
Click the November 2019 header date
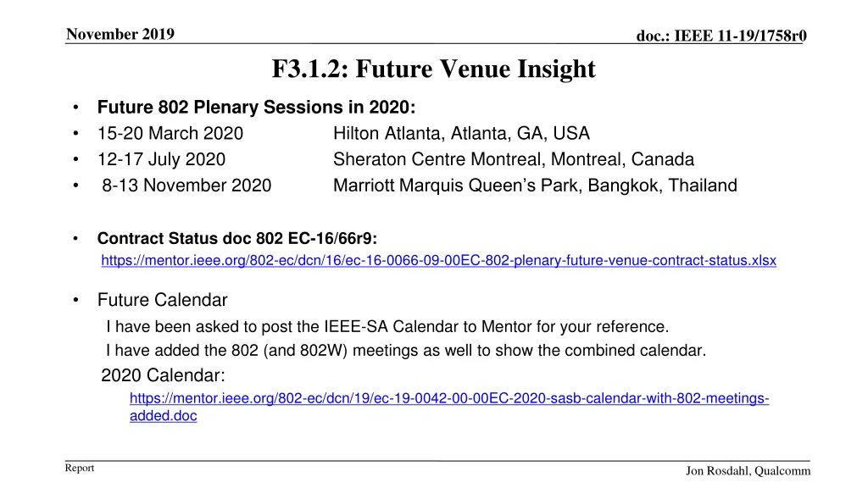click(120, 34)
